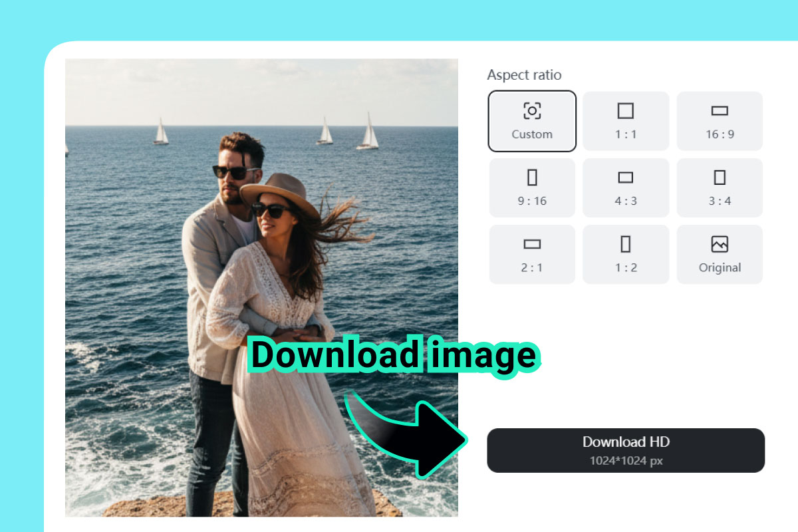Choose the 16:9 widescreen aspect ratio icon
Viewport: 798px width, 532px height.
(719, 110)
